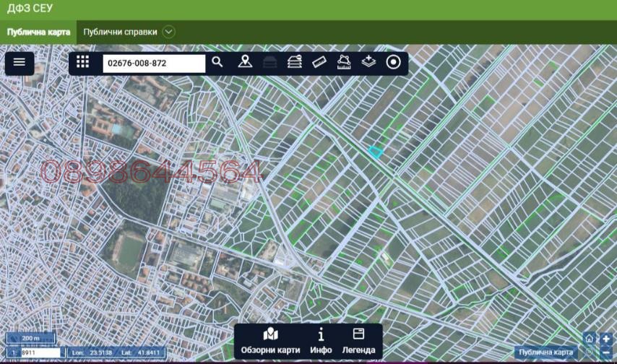Open the layer edit tool icon

(294, 63)
